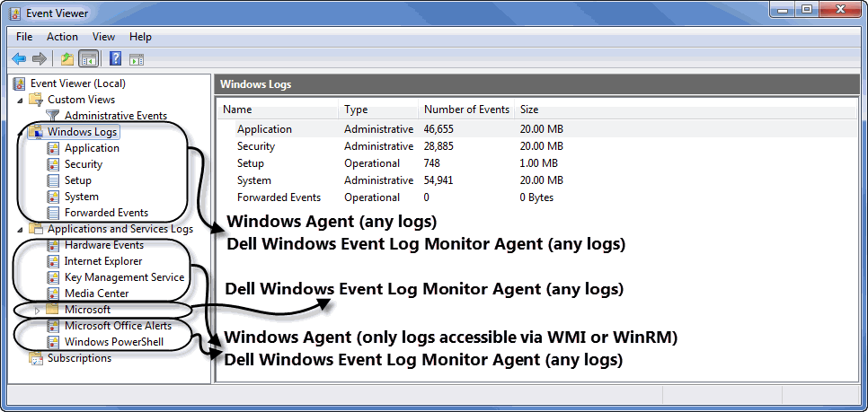Image resolution: width=868 pixels, height=412 pixels.
Task: Toggle the Show/Hide Action Pane icon
Action: 137,59
